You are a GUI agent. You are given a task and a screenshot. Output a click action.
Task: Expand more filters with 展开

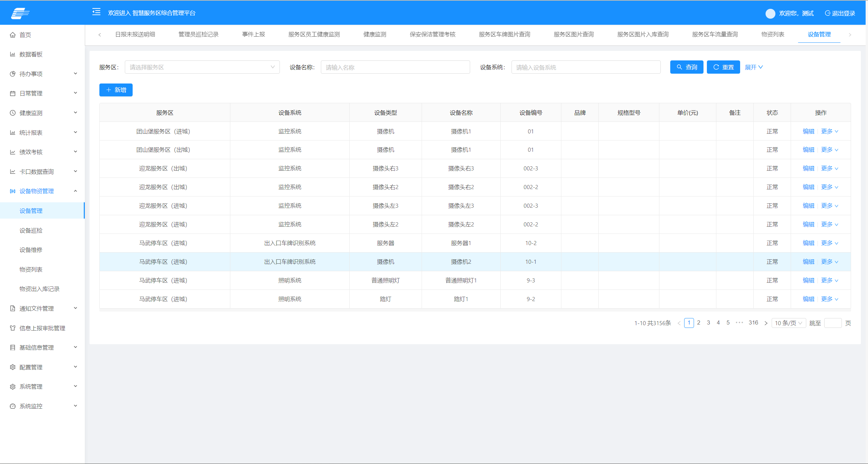tap(754, 67)
